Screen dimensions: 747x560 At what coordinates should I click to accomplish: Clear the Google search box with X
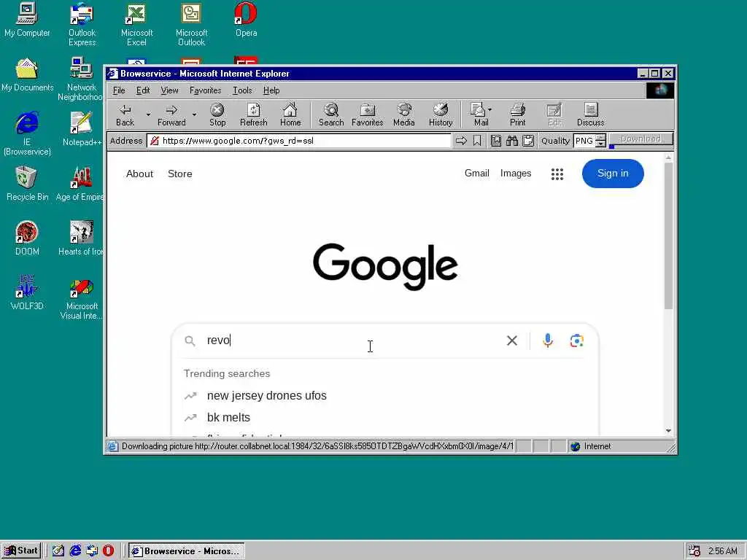[x=512, y=341]
